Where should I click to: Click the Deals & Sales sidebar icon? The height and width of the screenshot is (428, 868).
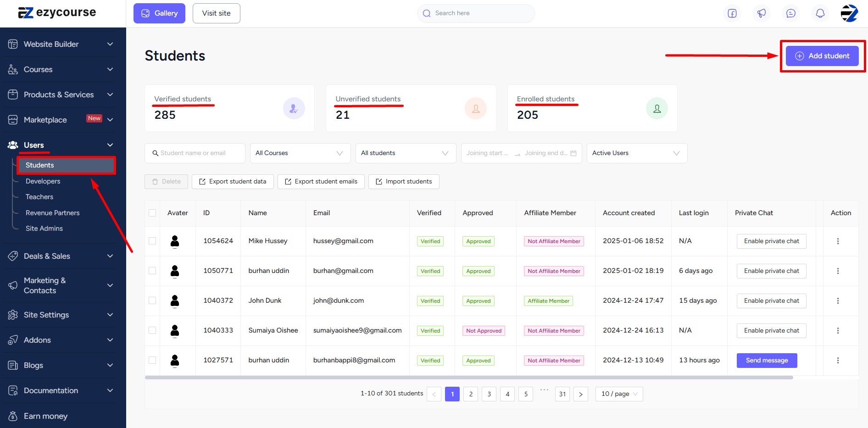click(x=13, y=256)
